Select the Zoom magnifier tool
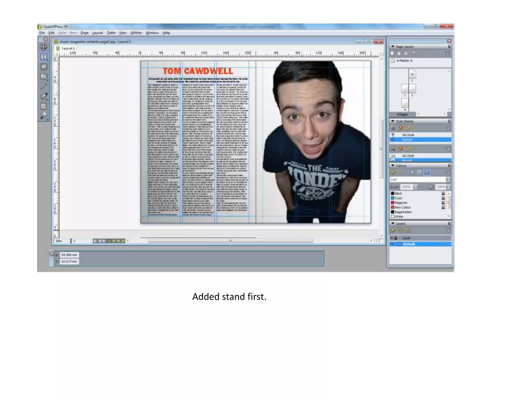This screenshot has height=399, width=532. point(44,116)
